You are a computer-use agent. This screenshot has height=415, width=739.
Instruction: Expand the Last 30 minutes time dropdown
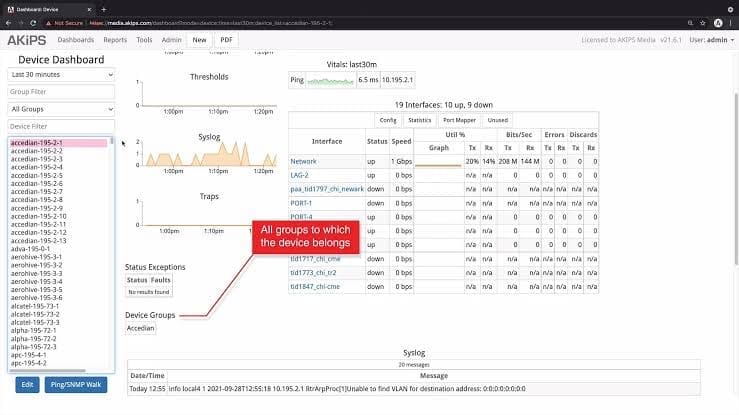click(61, 74)
